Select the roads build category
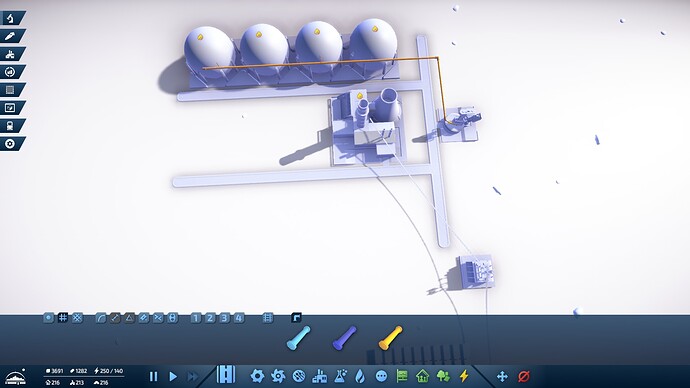The image size is (690, 388). click(226, 375)
